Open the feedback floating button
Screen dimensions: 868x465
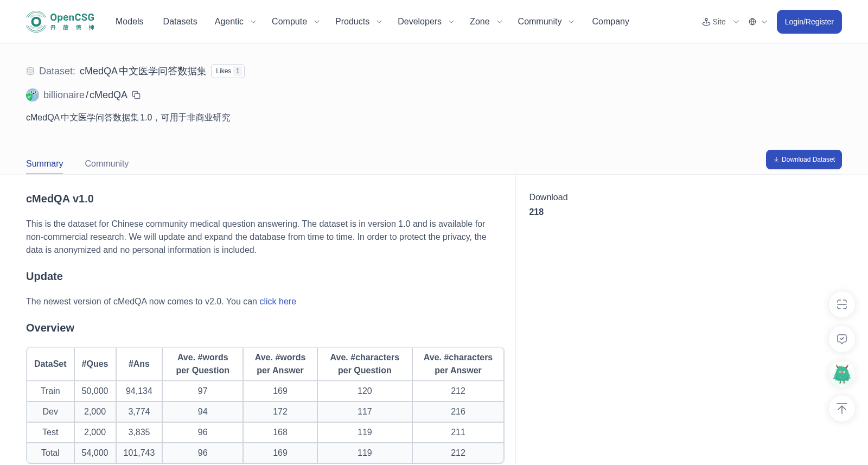point(842,339)
